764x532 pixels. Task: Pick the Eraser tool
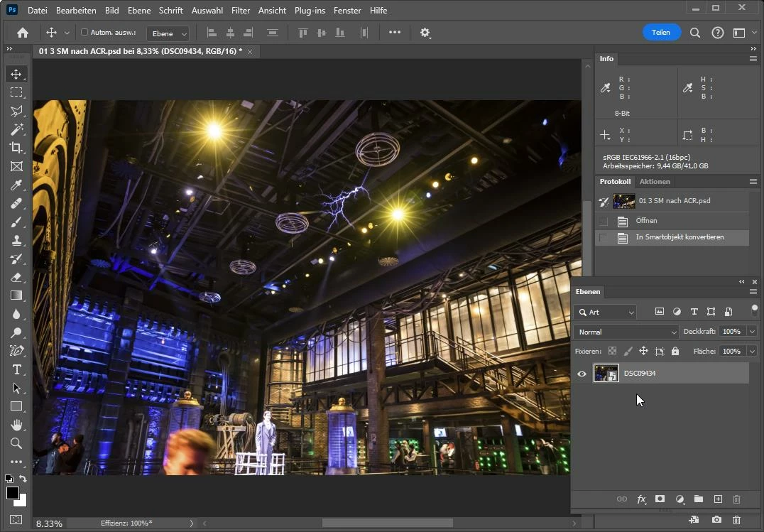tap(16, 277)
